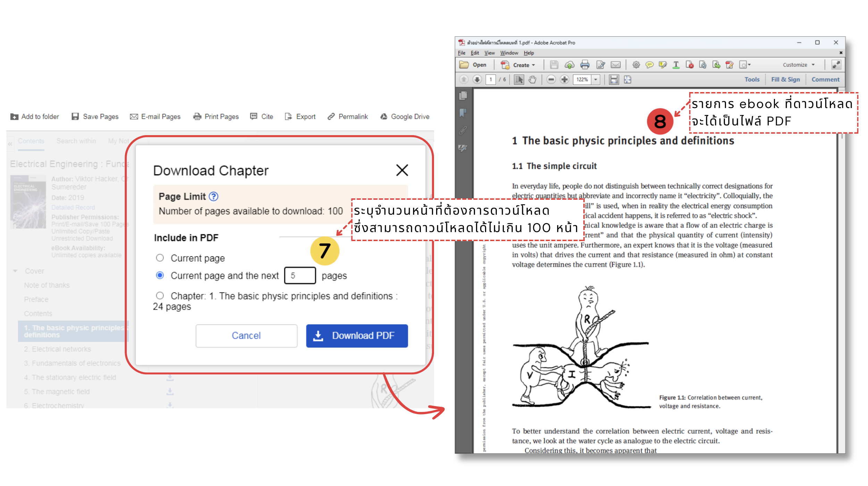Viewport: 868px width, 486px height.
Task: Show Page Thumbnails panel in Acrobat sidebar
Action: pyautogui.click(x=463, y=96)
